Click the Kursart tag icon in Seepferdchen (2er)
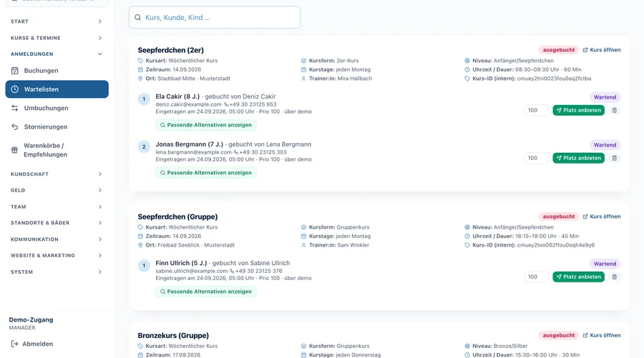This screenshot has width=644, height=358. click(x=140, y=61)
